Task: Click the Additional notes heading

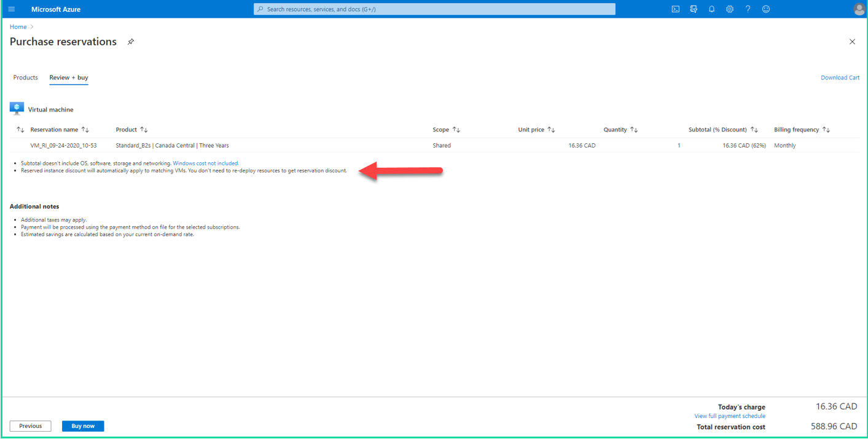Action: coord(34,207)
